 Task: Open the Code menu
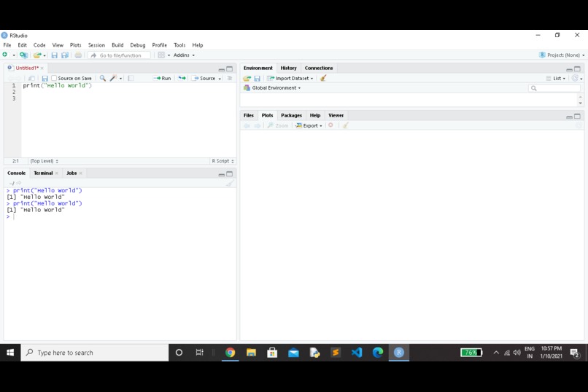[x=39, y=45]
